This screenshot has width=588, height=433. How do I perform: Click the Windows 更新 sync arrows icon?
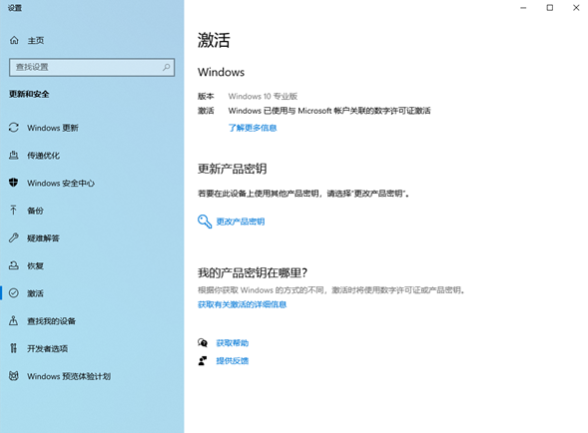point(14,128)
